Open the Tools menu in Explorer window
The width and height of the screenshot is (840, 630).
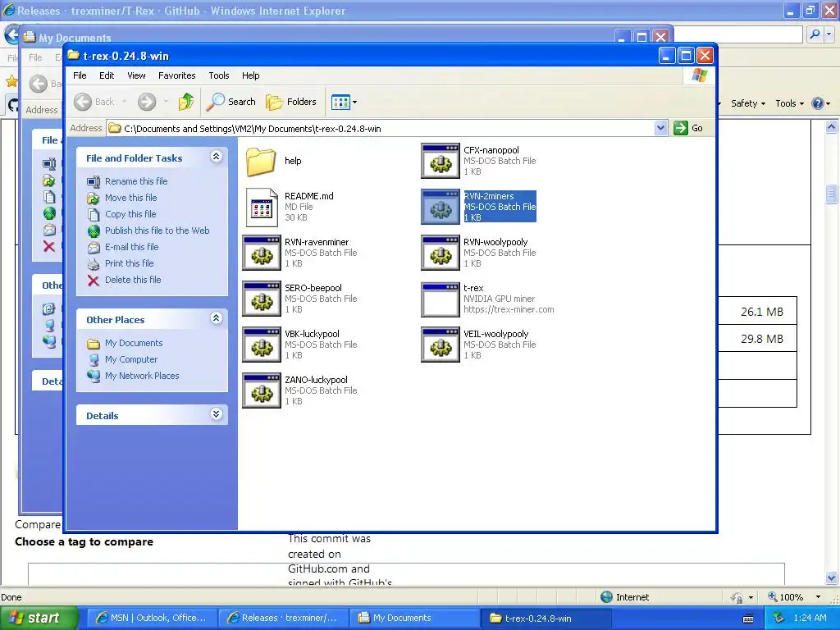pos(218,75)
